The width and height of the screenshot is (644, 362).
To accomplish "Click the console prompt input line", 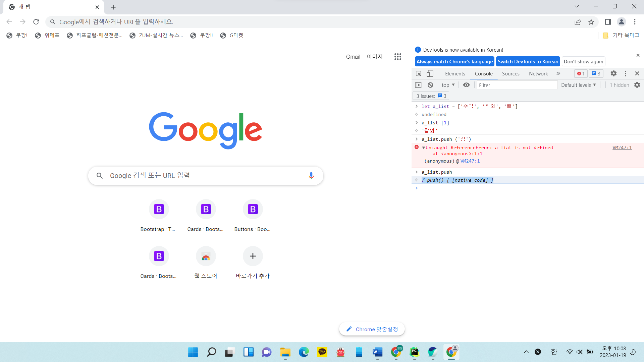I will click(x=530, y=188).
